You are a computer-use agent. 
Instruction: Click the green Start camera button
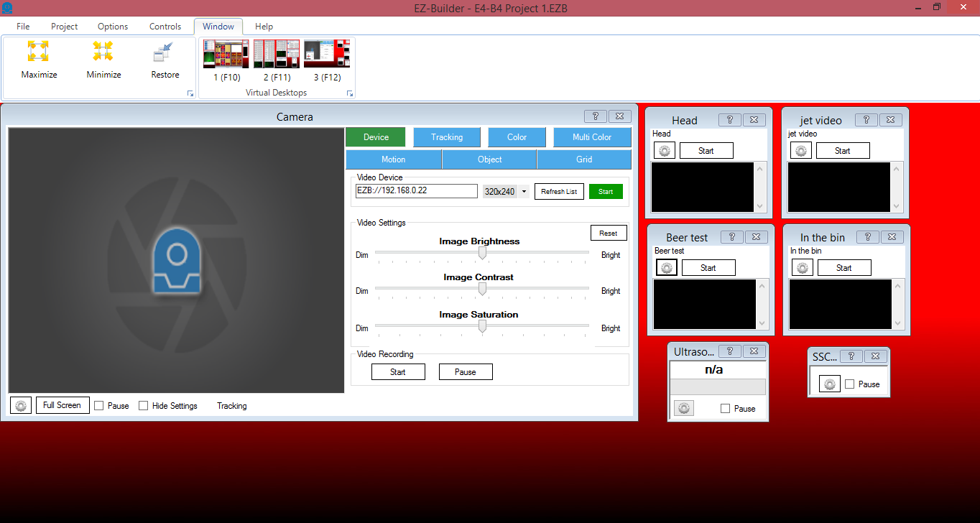coord(606,192)
